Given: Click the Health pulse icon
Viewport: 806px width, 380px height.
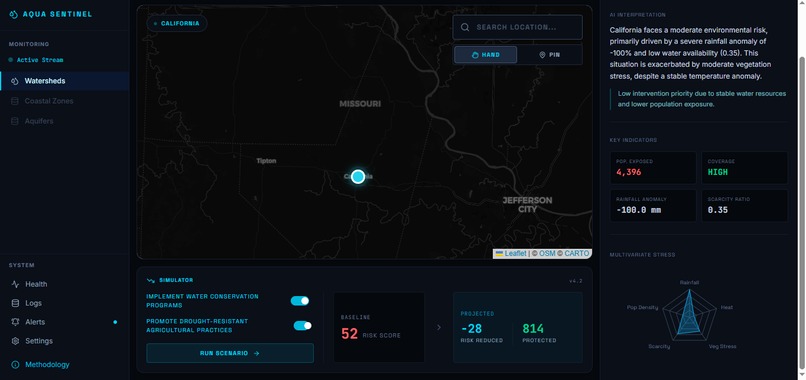Looking at the screenshot, I should (x=15, y=284).
